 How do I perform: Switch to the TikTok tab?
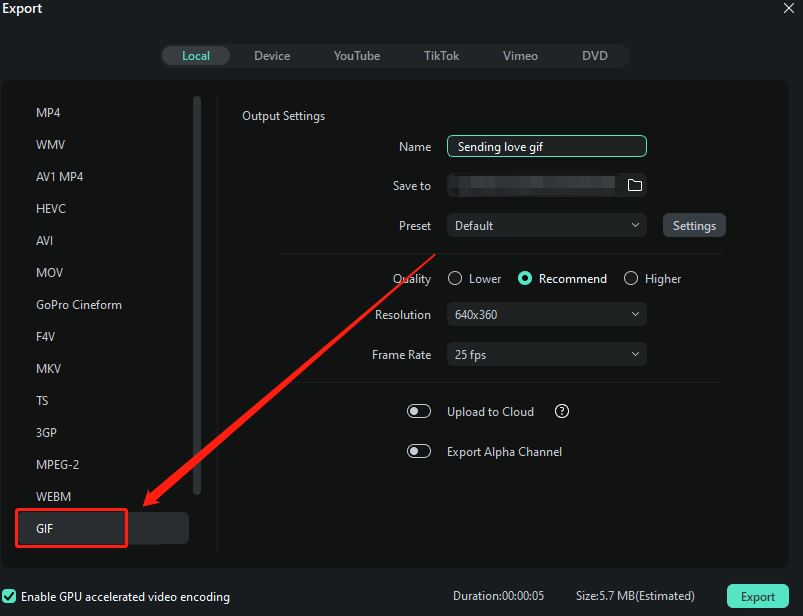tap(441, 56)
